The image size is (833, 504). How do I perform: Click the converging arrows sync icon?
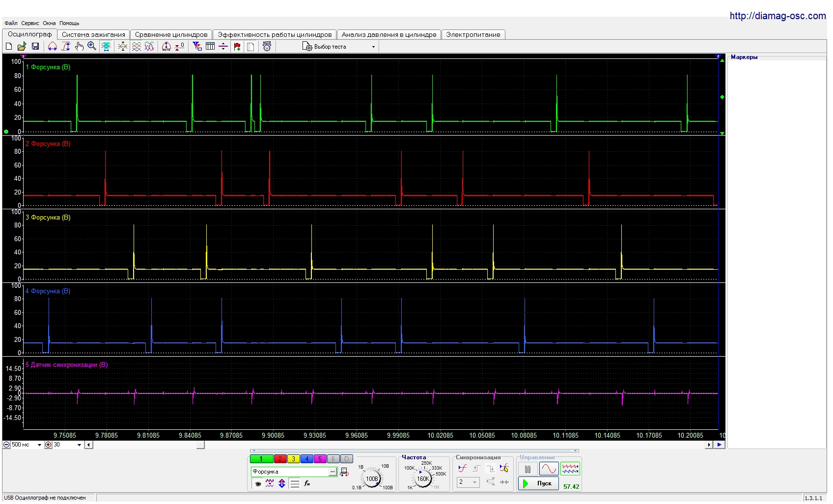[504, 482]
